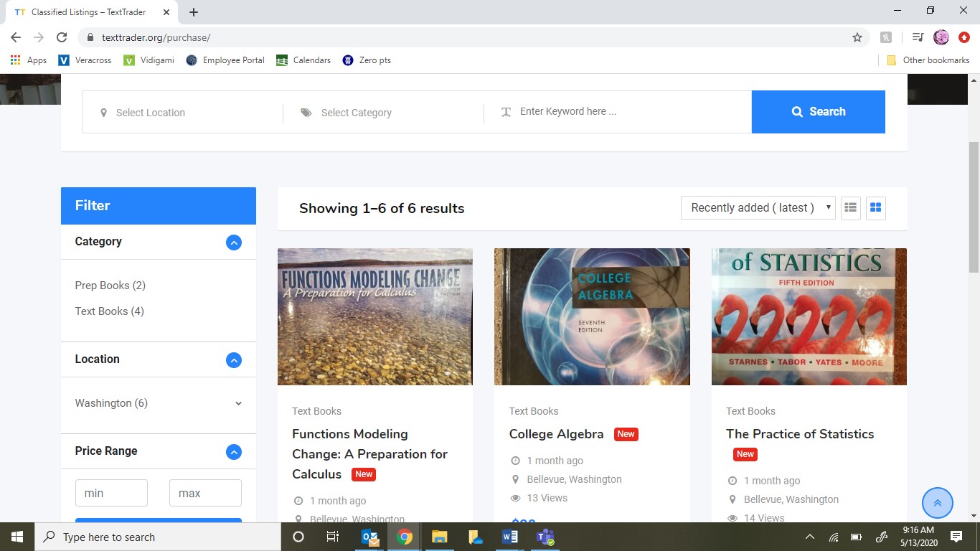This screenshot has width=980, height=551.
Task: Open Other bookmarks folder
Action: [928, 60]
